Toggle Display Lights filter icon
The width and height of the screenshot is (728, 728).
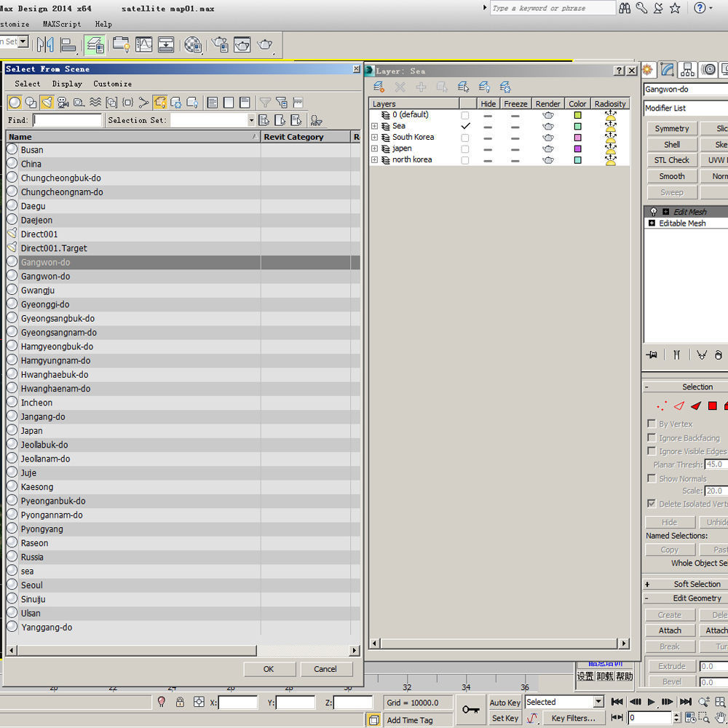point(47,102)
